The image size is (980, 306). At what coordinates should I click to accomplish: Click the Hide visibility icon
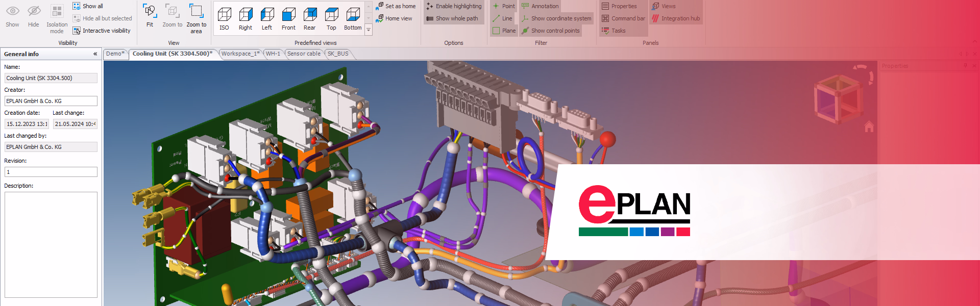coord(34,15)
